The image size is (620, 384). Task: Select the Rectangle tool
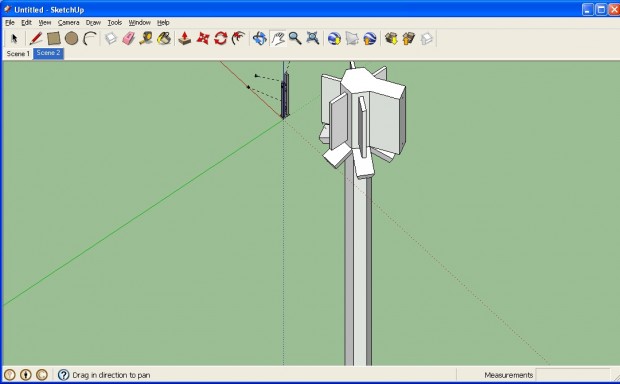(54, 38)
